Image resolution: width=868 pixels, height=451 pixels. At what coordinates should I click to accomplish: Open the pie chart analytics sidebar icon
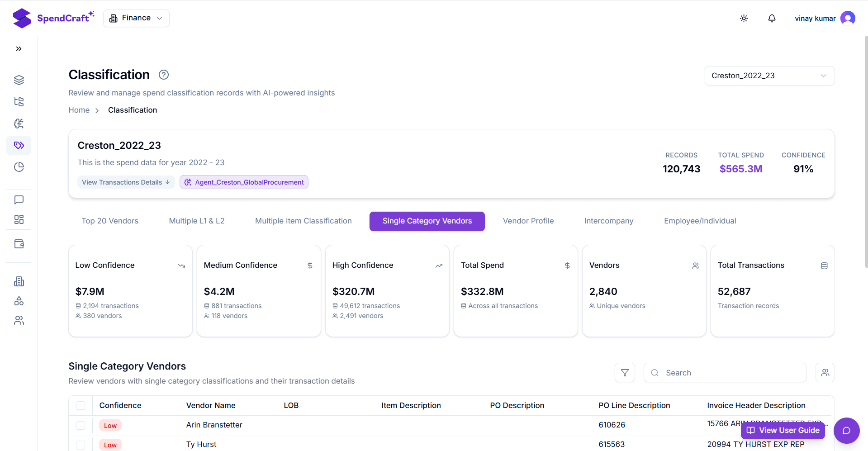click(x=19, y=167)
